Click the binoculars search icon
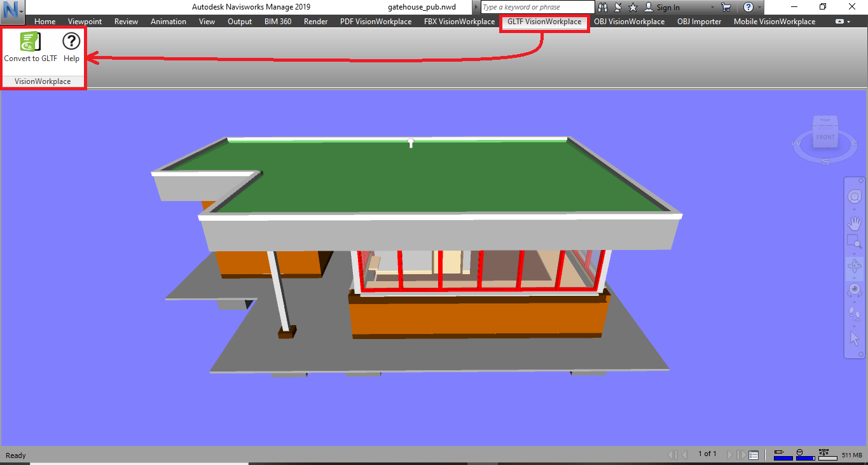The height and width of the screenshot is (465, 868). click(x=604, y=8)
